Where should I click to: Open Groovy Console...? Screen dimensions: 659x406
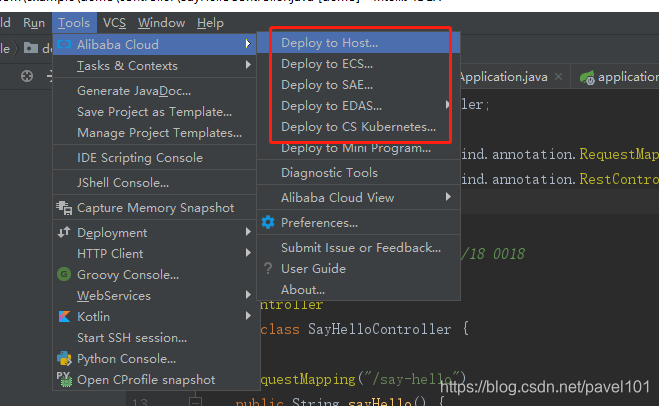[x=155, y=275]
